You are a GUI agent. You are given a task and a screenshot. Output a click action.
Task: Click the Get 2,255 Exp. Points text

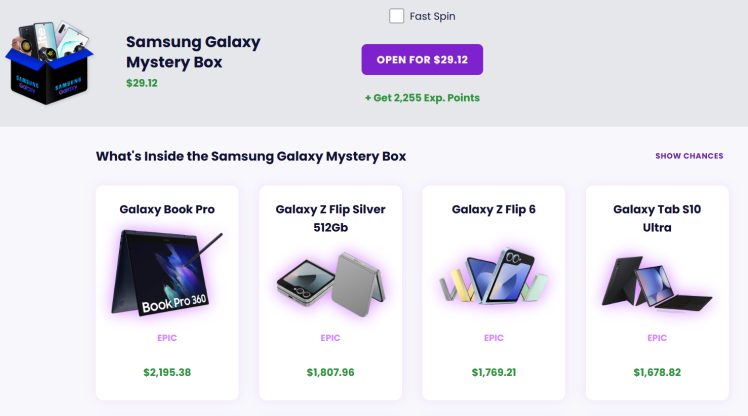click(x=422, y=98)
